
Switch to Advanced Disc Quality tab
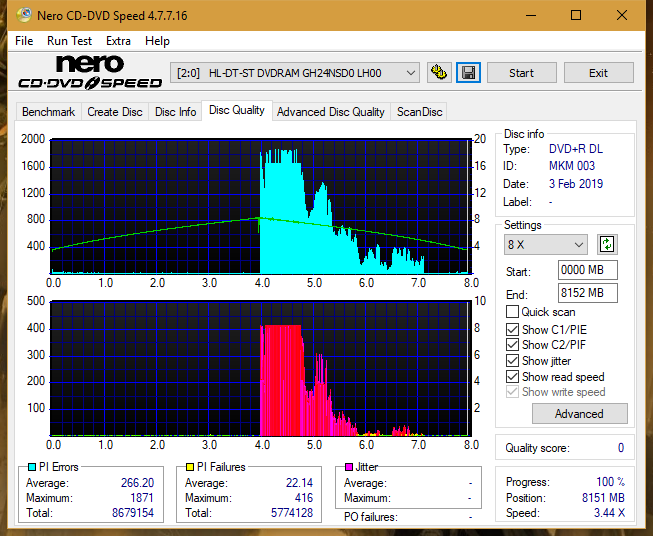pos(331,112)
